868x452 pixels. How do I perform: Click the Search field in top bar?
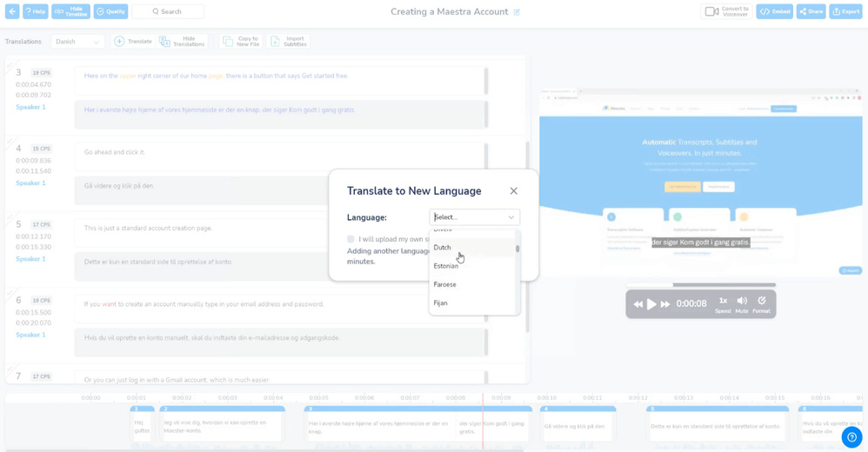tap(168, 11)
